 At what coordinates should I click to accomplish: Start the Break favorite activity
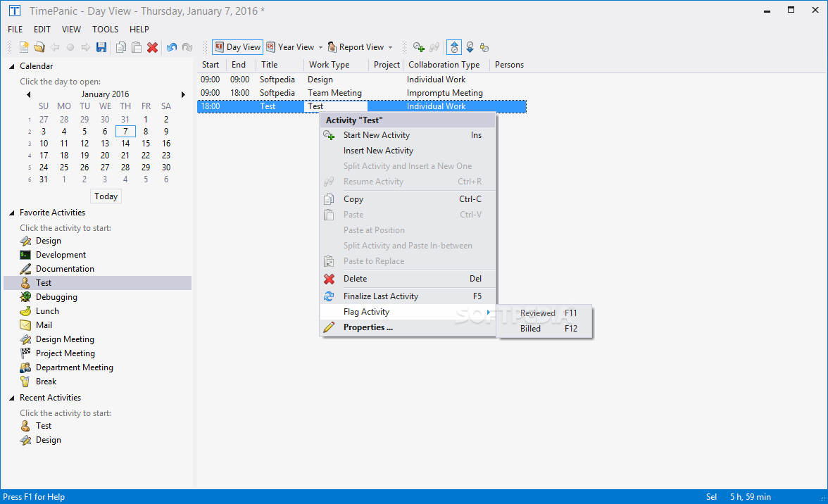point(46,382)
